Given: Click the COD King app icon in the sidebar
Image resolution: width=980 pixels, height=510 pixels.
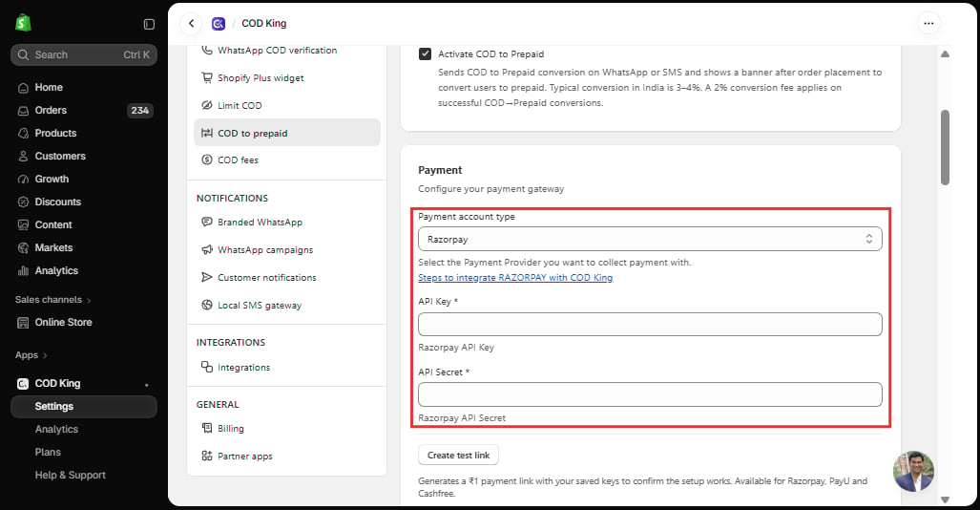Looking at the screenshot, I should click(x=23, y=384).
